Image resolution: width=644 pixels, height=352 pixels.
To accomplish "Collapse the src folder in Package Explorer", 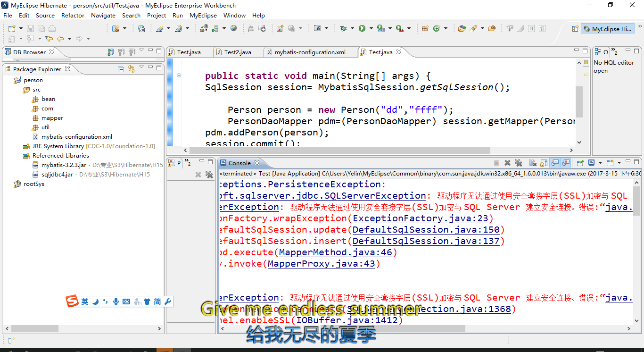I will click(x=18, y=90).
